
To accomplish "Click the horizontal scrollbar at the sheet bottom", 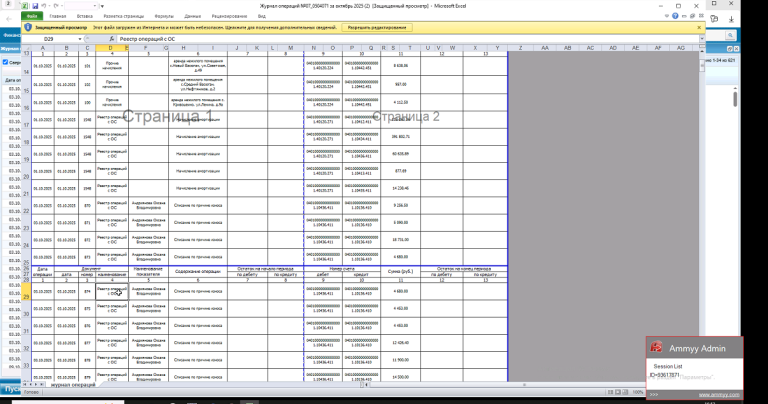I will [x=524, y=385].
